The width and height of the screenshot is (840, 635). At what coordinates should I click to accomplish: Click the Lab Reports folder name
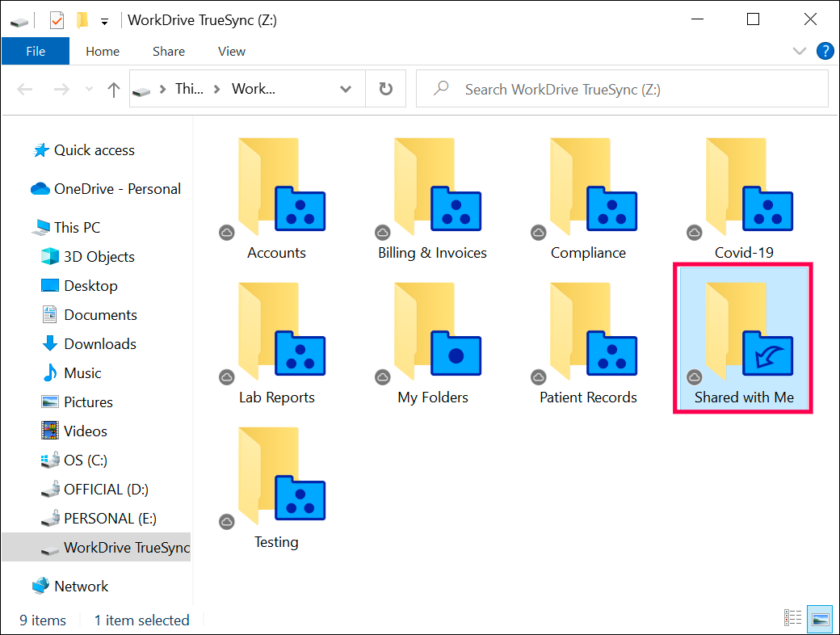(x=276, y=397)
